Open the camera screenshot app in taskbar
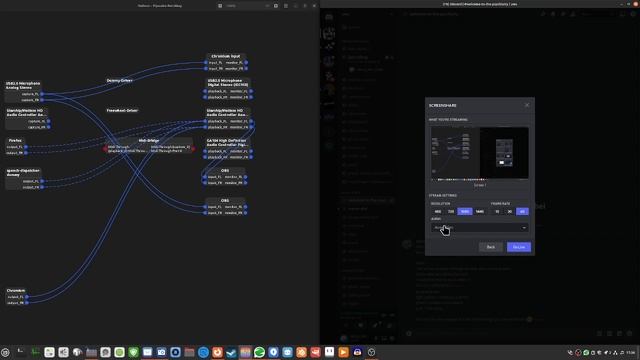This screenshot has width=640, height=360. pyautogui.click(x=161, y=352)
